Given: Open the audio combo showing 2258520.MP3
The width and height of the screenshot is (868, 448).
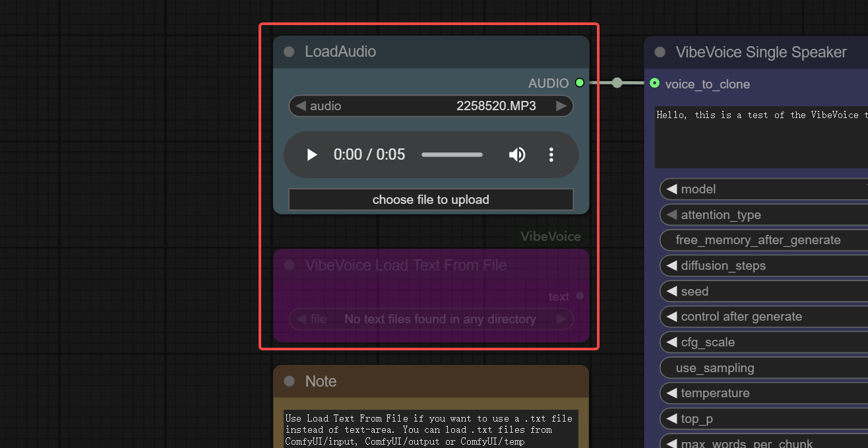Looking at the screenshot, I should click(431, 106).
